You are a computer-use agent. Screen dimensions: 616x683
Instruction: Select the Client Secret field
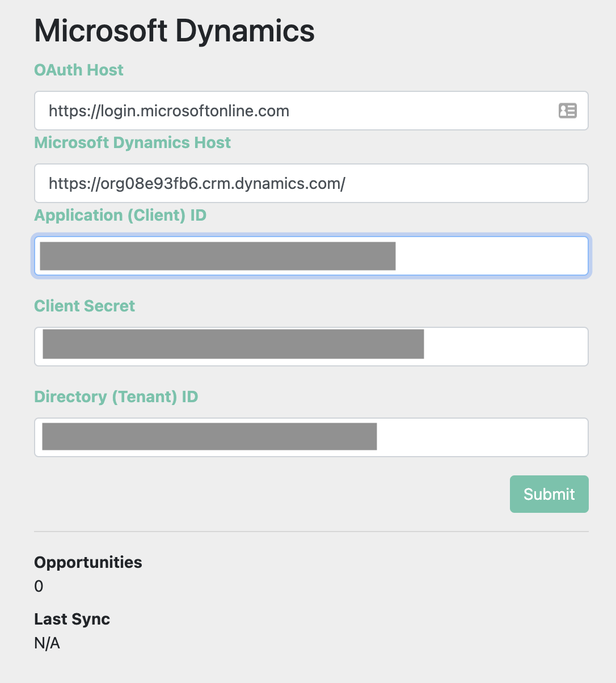(x=311, y=347)
